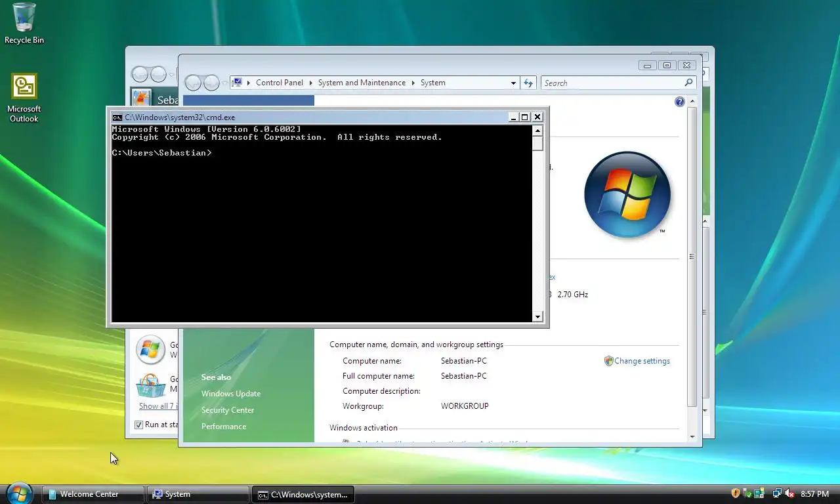Click cmd window scroll down arrow
Image resolution: width=840 pixels, height=504 pixels.
pyautogui.click(x=537, y=317)
